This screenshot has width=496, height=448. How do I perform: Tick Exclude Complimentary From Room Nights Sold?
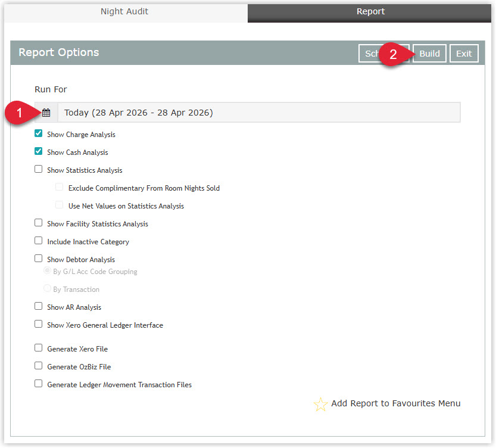click(59, 187)
